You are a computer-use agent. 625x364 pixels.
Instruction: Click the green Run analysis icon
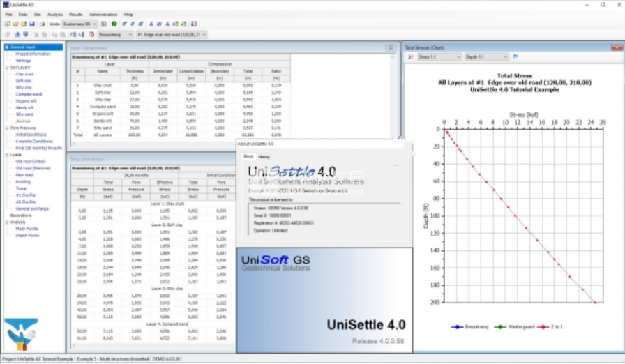(114, 24)
